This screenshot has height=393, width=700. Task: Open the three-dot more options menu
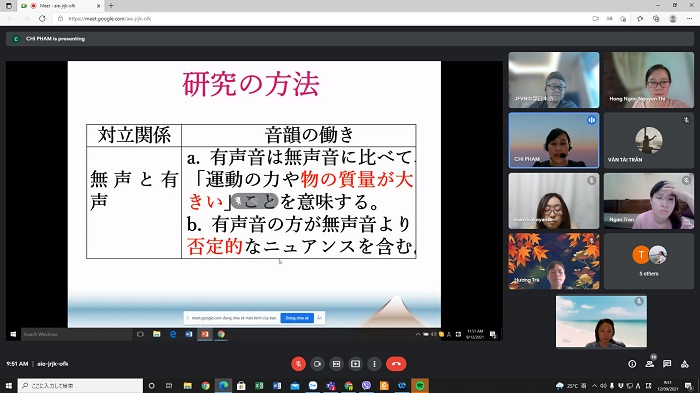[x=374, y=364]
